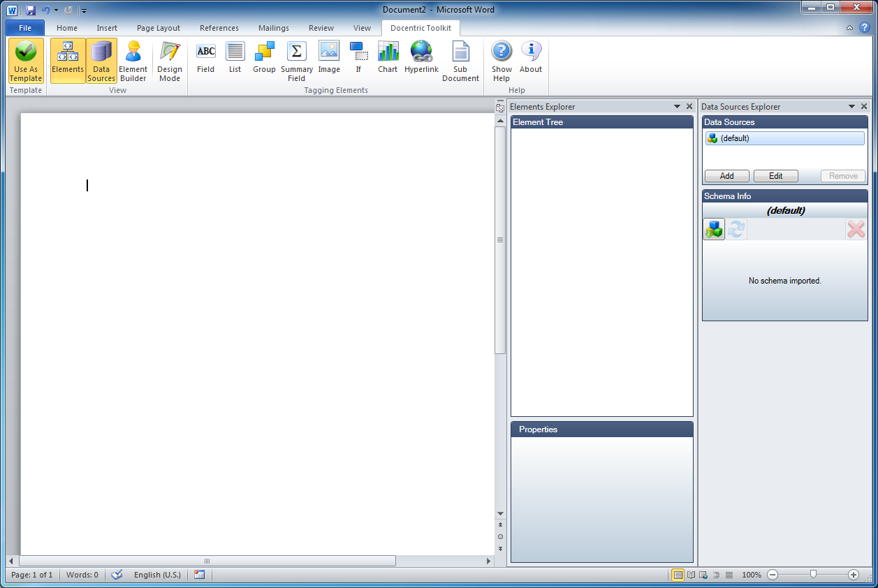
Task: Toggle the Elements explorer pane
Action: click(x=68, y=61)
